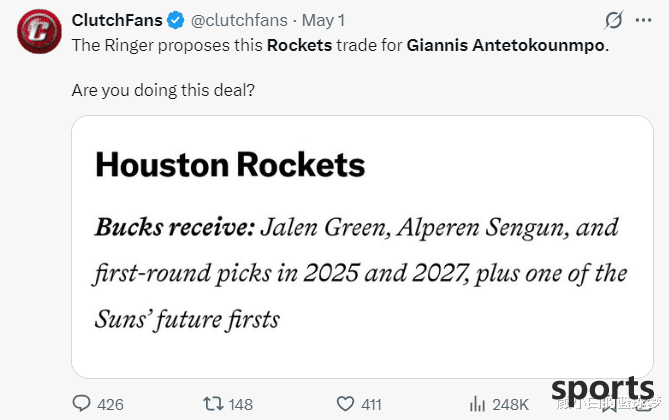The height and width of the screenshot is (420, 669).
Task: Repost the tweet using the retweet icon
Action: click(213, 403)
